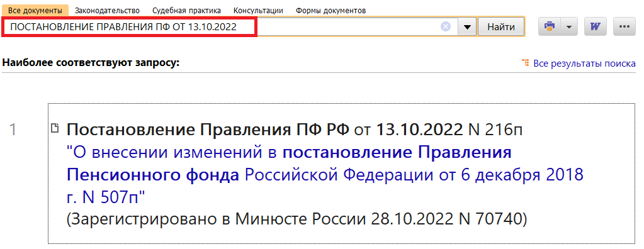The height and width of the screenshot is (249, 644).
Task: Select the Судебная практика tab
Action: point(186,11)
